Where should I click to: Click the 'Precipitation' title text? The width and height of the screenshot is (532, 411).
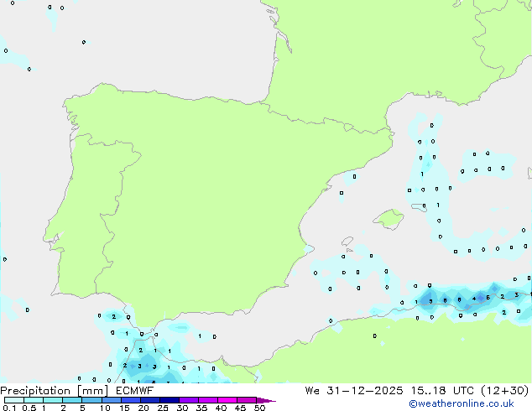pyautogui.click(x=35, y=391)
